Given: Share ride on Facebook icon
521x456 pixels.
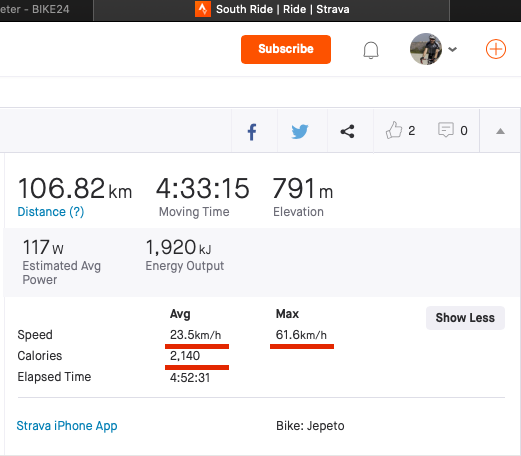Looking at the screenshot, I should pyautogui.click(x=252, y=132).
